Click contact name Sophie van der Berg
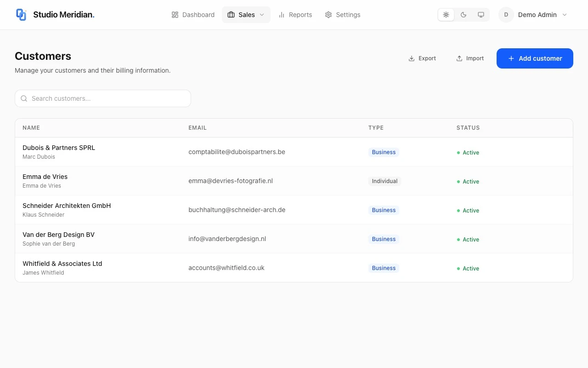Image resolution: width=588 pixels, height=368 pixels. tap(49, 244)
